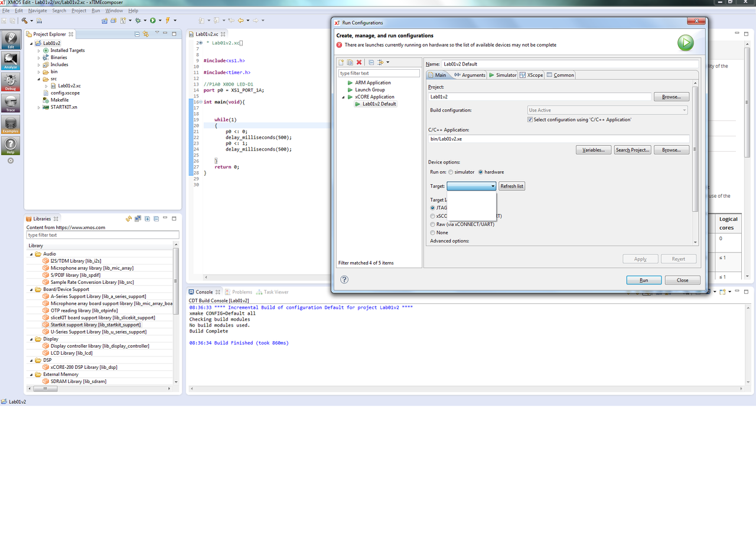Duplicate the selected launch configuration
The width and height of the screenshot is (756, 533).
350,62
